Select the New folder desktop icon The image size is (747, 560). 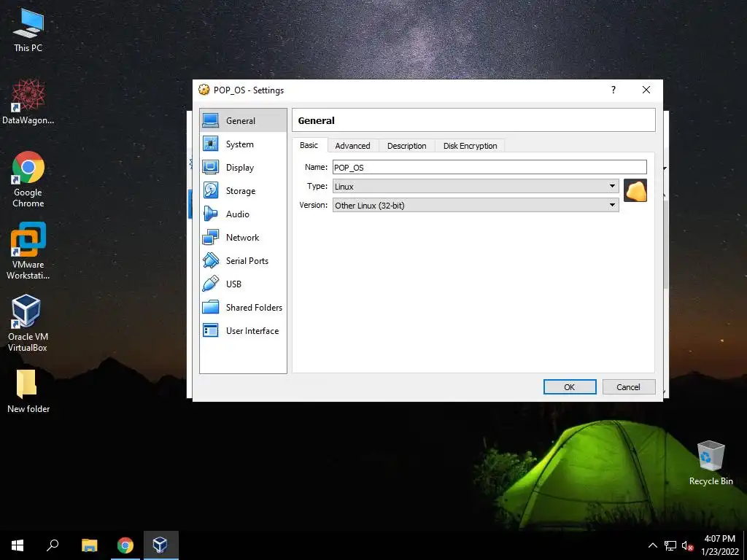28,391
